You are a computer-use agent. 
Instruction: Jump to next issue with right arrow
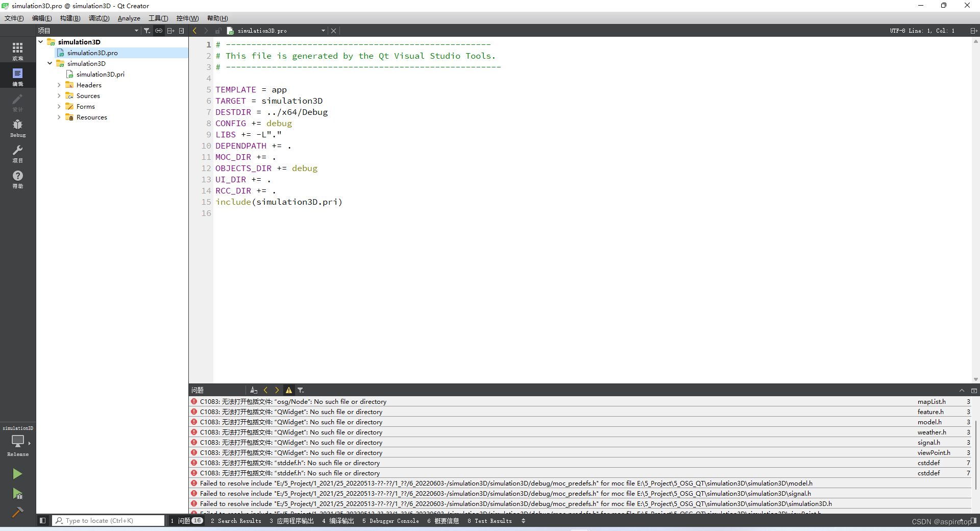tap(277, 390)
